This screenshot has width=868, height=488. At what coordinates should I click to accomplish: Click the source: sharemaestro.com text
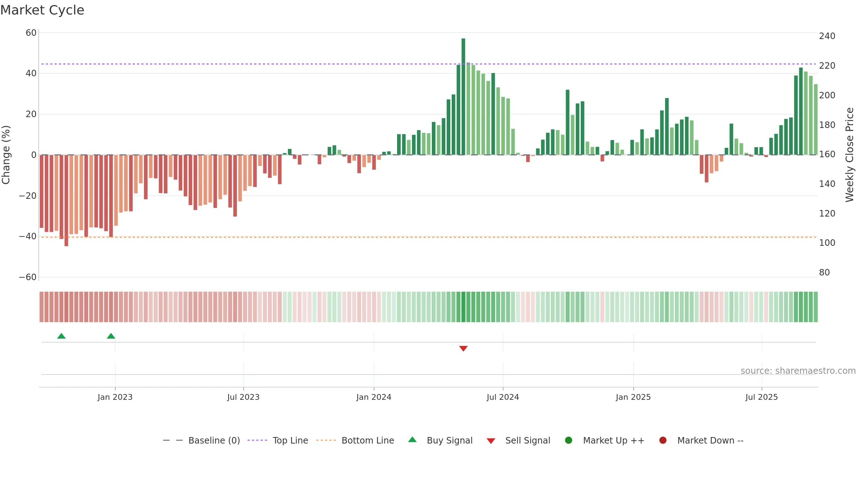798,371
